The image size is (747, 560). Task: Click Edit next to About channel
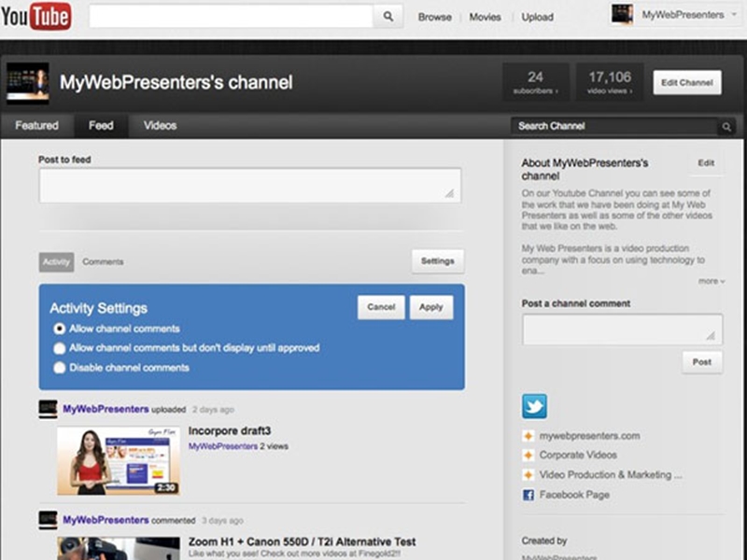coord(706,163)
